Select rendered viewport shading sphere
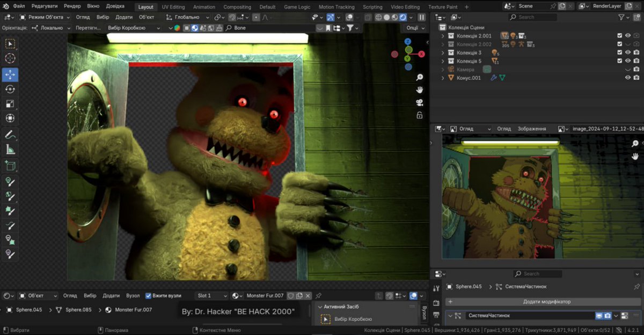Image resolution: width=644 pixels, height=335 pixels. pyautogui.click(x=403, y=17)
